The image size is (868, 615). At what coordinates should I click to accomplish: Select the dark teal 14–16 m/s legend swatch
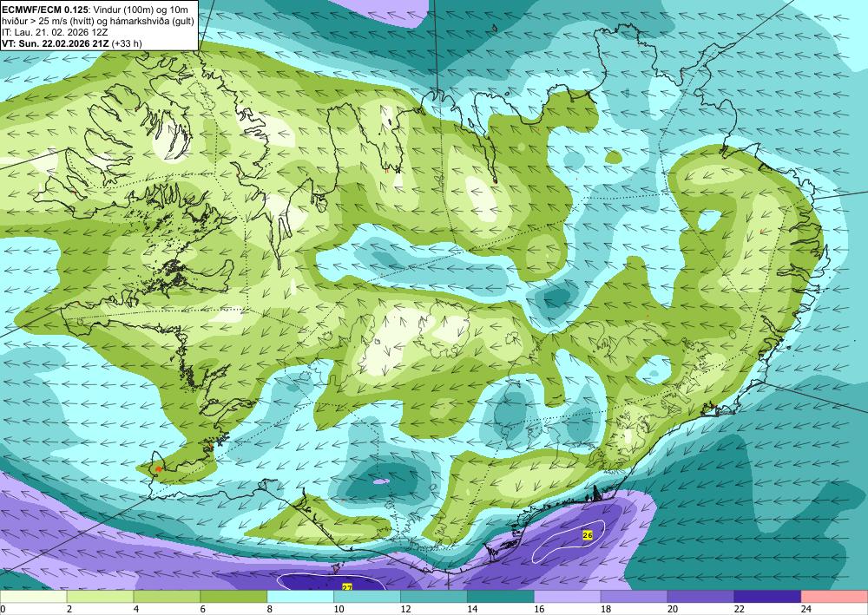tap(501, 597)
